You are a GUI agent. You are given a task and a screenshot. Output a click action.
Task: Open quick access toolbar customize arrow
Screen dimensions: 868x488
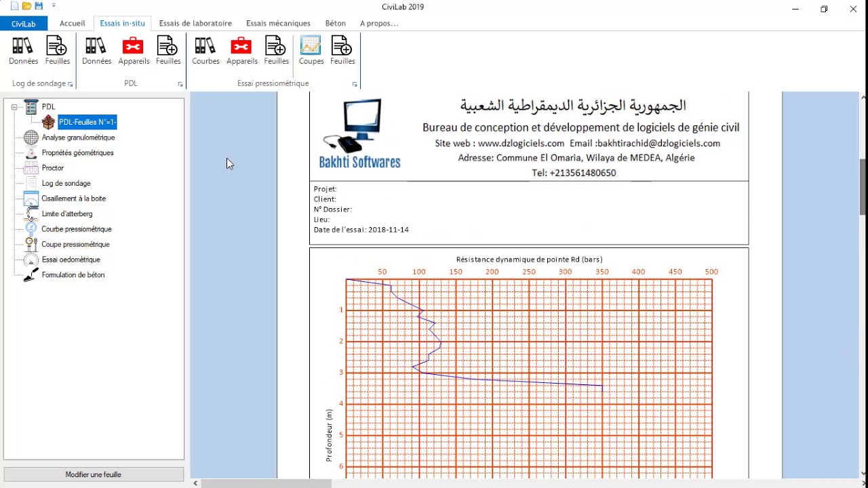pyautogui.click(x=54, y=6)
